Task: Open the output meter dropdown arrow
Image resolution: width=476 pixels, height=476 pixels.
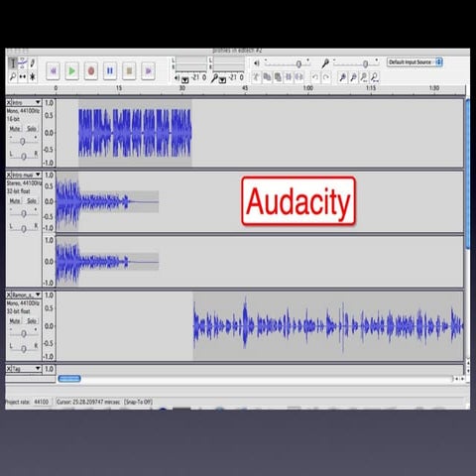Action: [184, 80]
